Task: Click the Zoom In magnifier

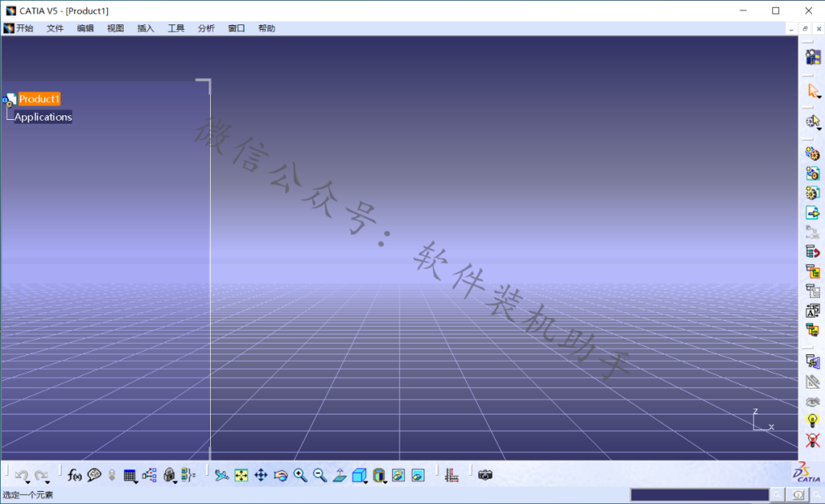Action: (300, 476)
